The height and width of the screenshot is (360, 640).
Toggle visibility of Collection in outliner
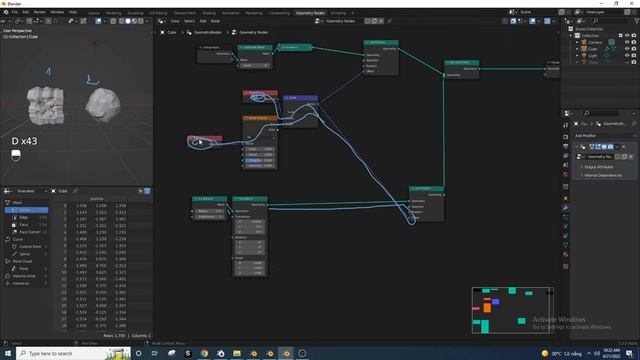point(627,36)
